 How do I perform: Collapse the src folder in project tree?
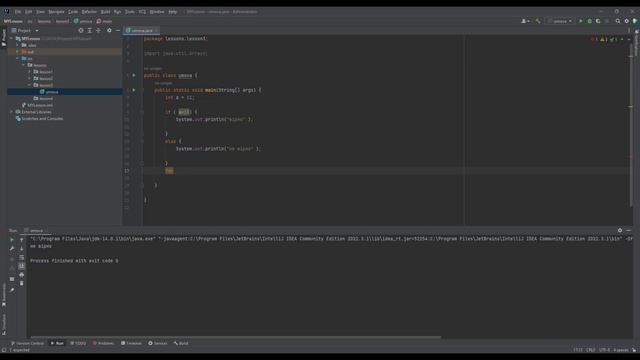tap(18, 59)
